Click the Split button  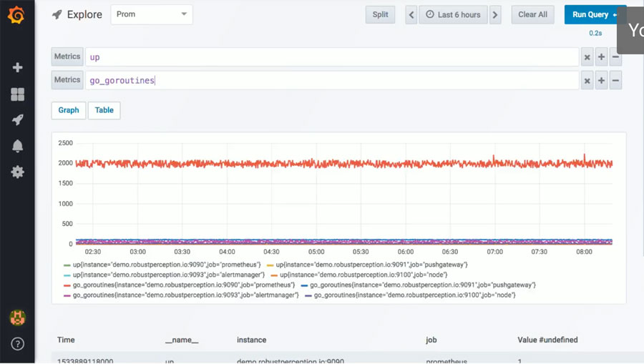coord(380,15)
